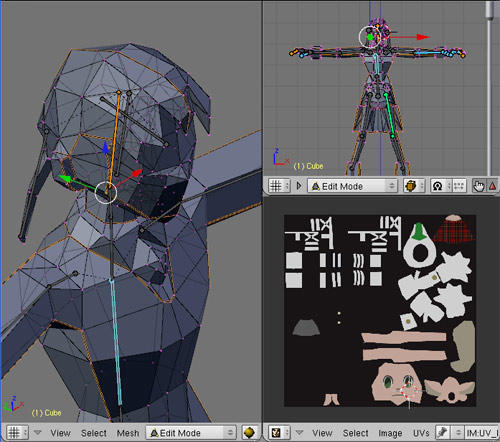This screenshot has width=500, height=442.
Task: Click the red plaid skirt UV texture island
Action: tap(453, 229)
